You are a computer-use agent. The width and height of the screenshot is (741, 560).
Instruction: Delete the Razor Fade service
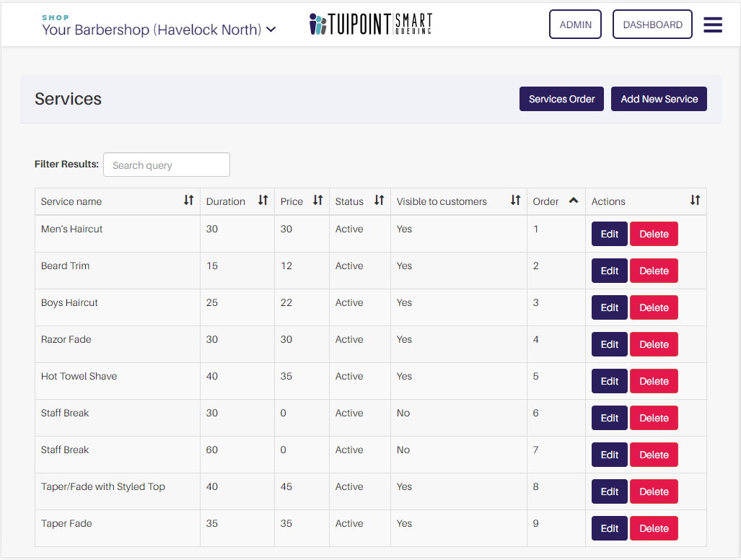point(654,344)
